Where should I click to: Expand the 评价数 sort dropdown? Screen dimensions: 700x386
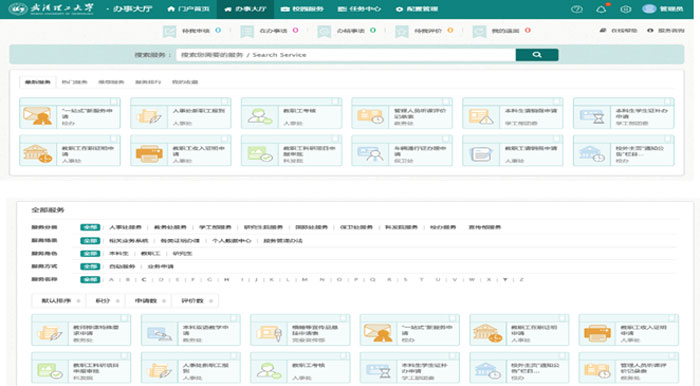coord(196,301)
